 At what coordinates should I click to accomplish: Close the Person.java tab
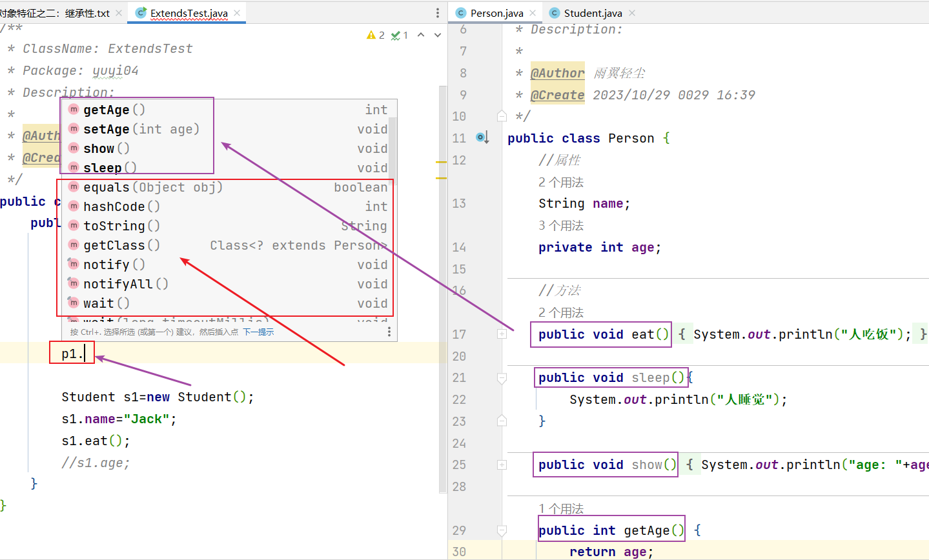[x=533, y=13]
